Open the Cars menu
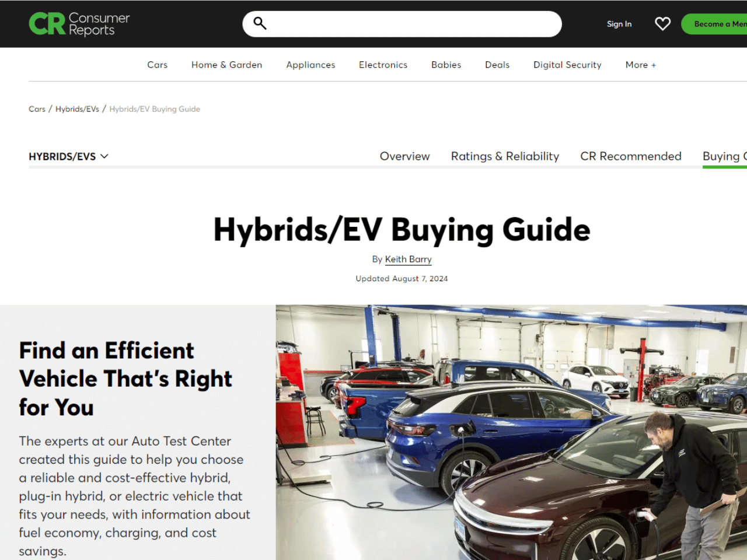The height and width of the screenshot is (560, 747). pos(158,65)
